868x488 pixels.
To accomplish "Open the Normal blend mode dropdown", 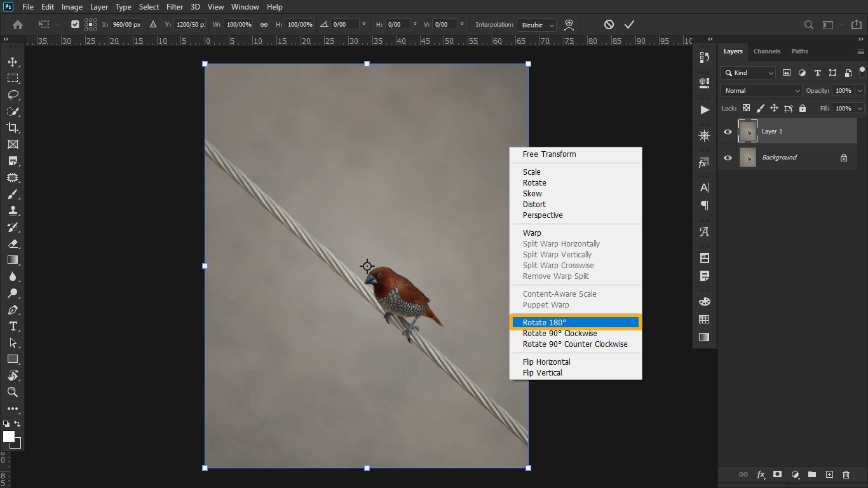I will pyautogui.click(x=761, y=91).
